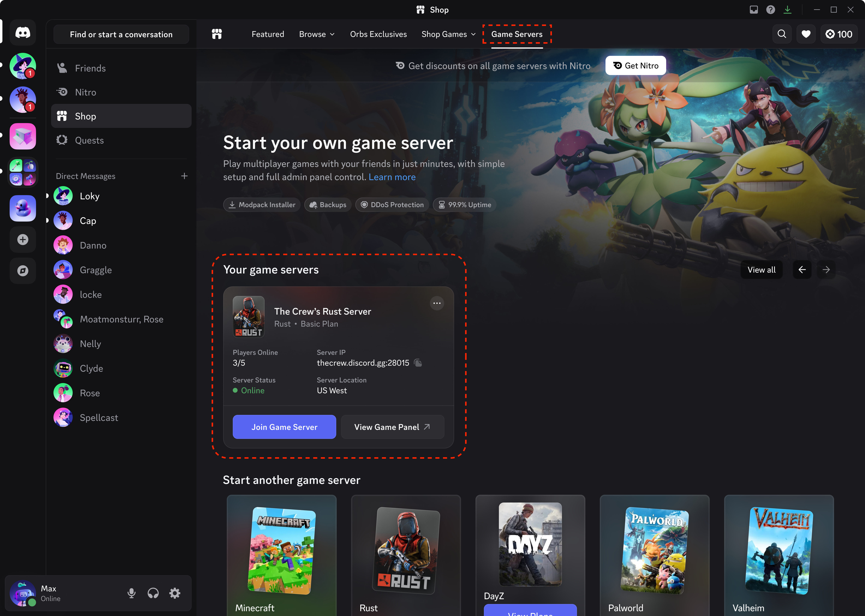Open the server folder with four icons
The height and width of the screenshot is (616, 865).
pos(23,172)
